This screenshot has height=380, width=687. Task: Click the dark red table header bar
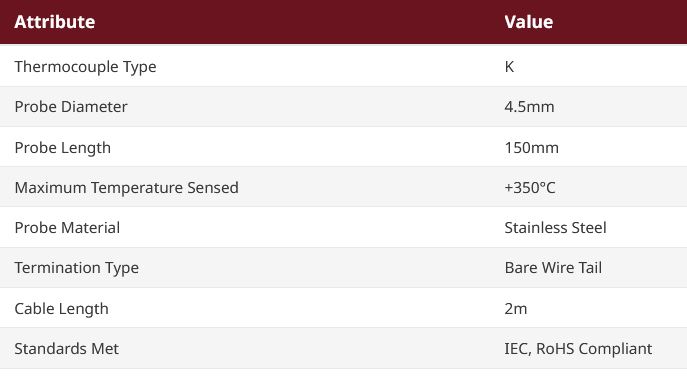(344, 22)
